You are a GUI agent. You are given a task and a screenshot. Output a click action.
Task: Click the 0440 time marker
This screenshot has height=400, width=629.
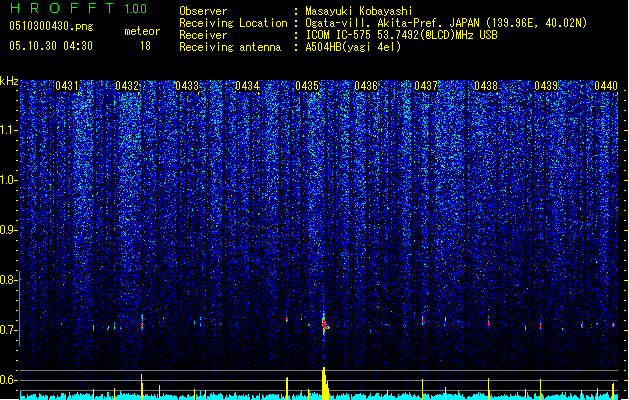(x=606, y=86)
